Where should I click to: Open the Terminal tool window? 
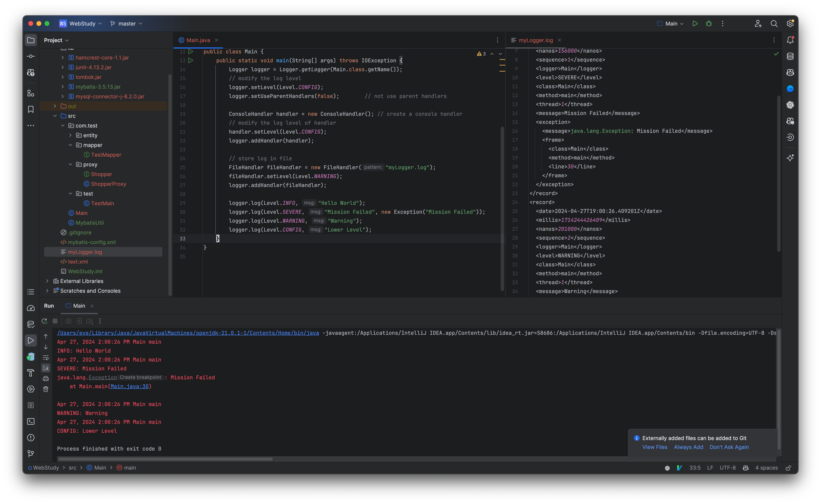pyautogui.click(x=31, y=421)
